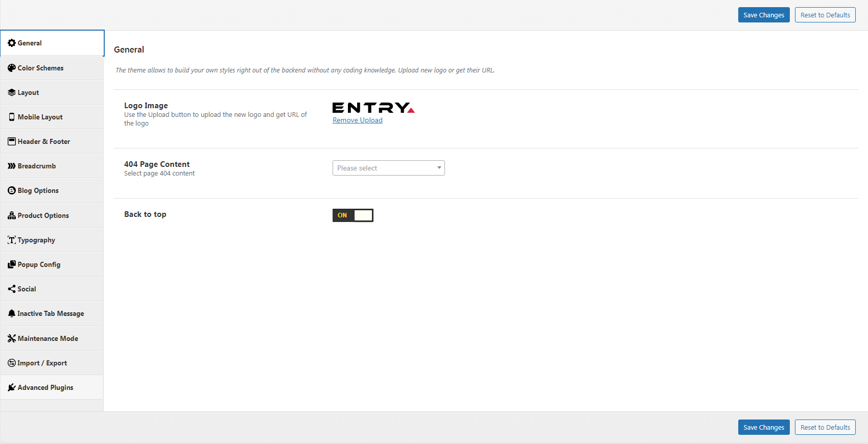Open the Header & Footer tab
The image size is (868, 444).
(44, 141)
